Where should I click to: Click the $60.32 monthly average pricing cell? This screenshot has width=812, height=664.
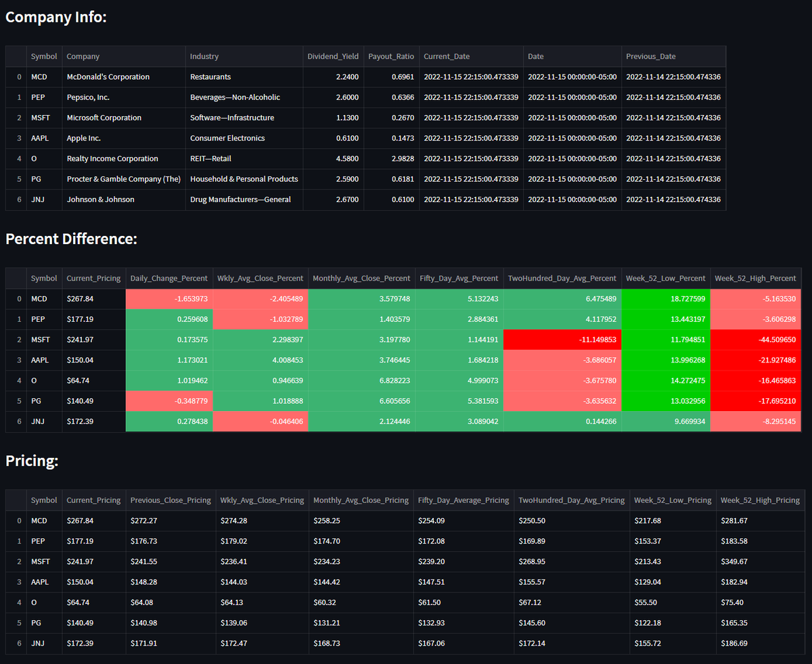pos(361,602)
